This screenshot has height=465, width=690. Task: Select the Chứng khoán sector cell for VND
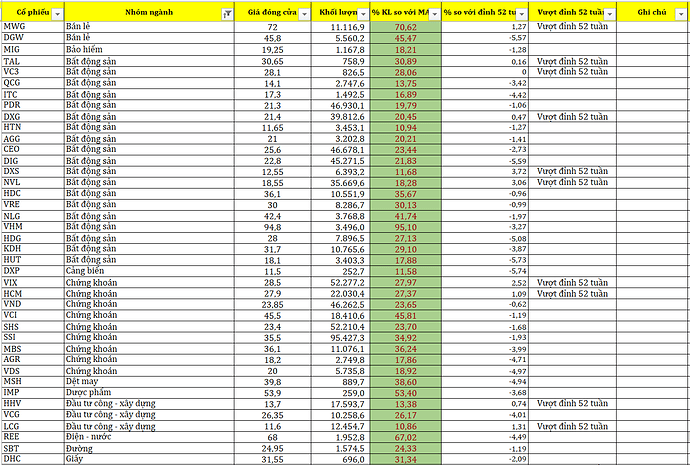click(149, 304)
